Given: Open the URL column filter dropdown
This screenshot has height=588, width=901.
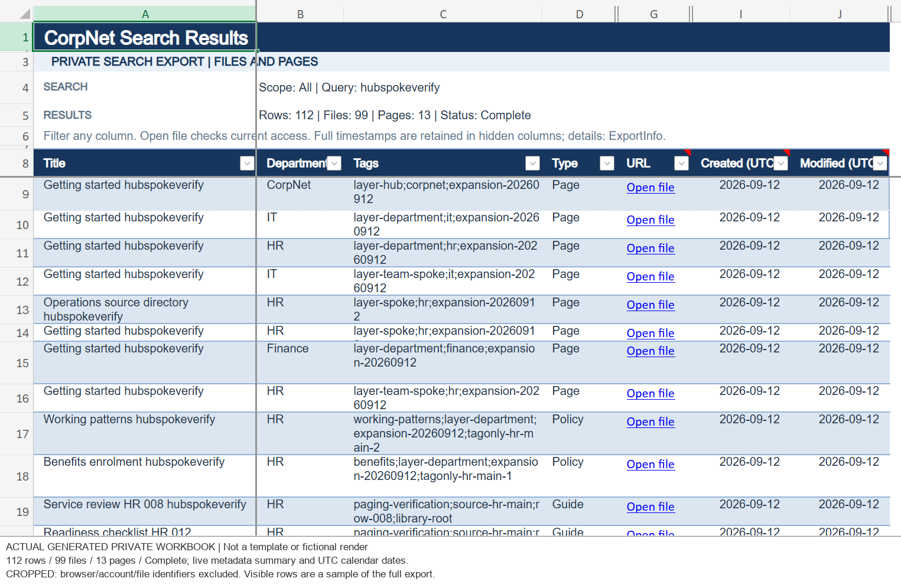Looking at the screenshot, I should click(x=681, y=164).
